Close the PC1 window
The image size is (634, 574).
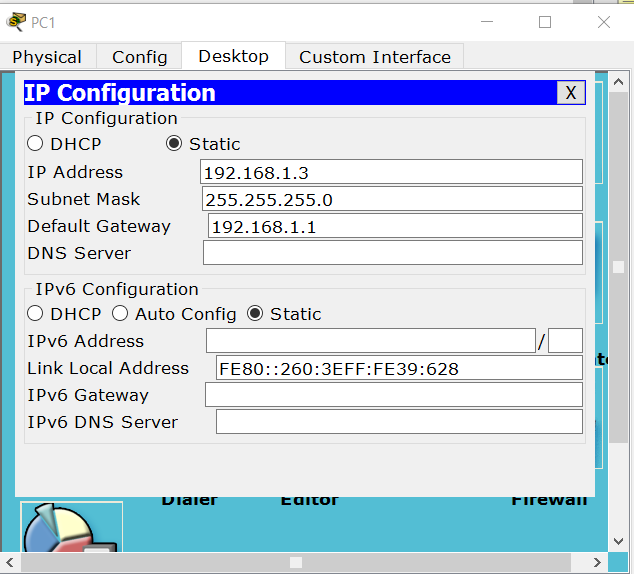[x=604, y=22]
